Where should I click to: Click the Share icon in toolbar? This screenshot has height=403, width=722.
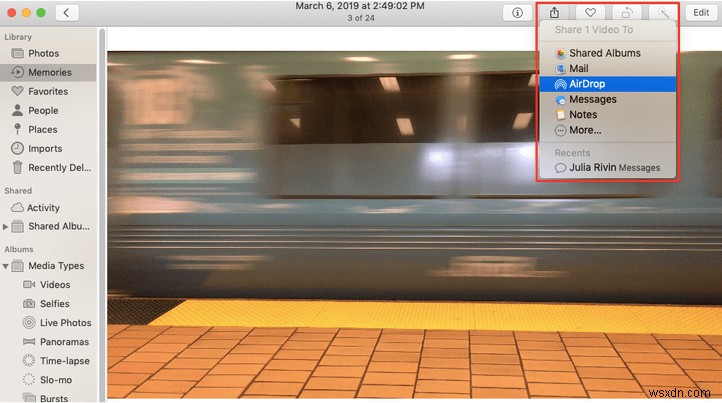pyautogui.click(x=554, y=12)
